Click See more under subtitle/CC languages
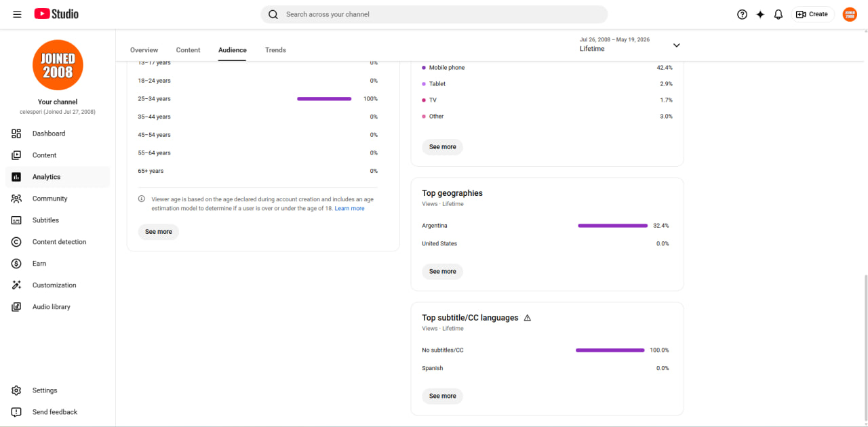868x427 pixels. [443, 396]
